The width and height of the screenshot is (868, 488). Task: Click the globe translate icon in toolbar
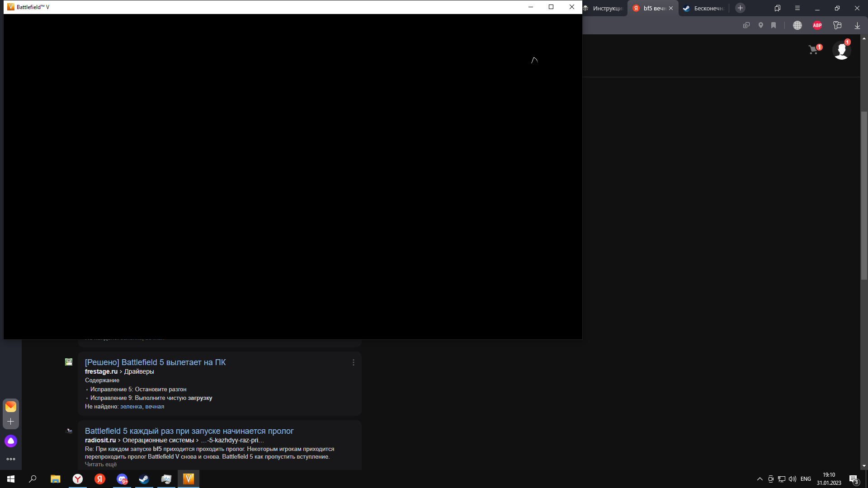797,25
